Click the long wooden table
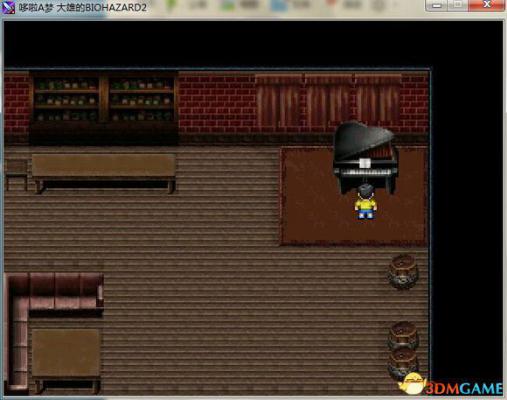The image size is (507, 400). (104, 173)
